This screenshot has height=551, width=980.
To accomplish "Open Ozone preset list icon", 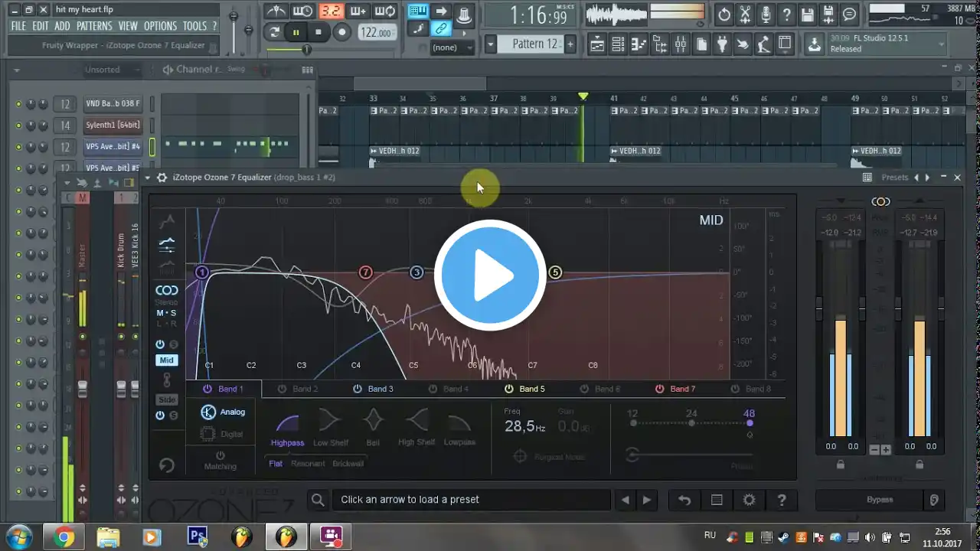I will 717,500.
